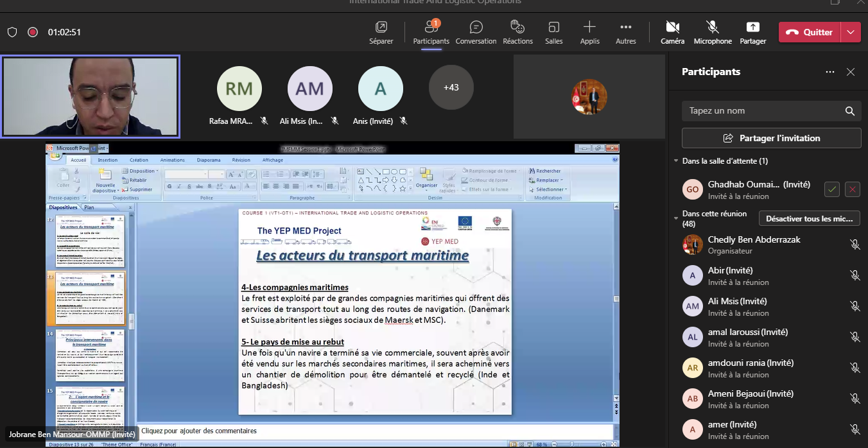
Task: Switch to the Participants tab
Action: [x=431, y=32]
